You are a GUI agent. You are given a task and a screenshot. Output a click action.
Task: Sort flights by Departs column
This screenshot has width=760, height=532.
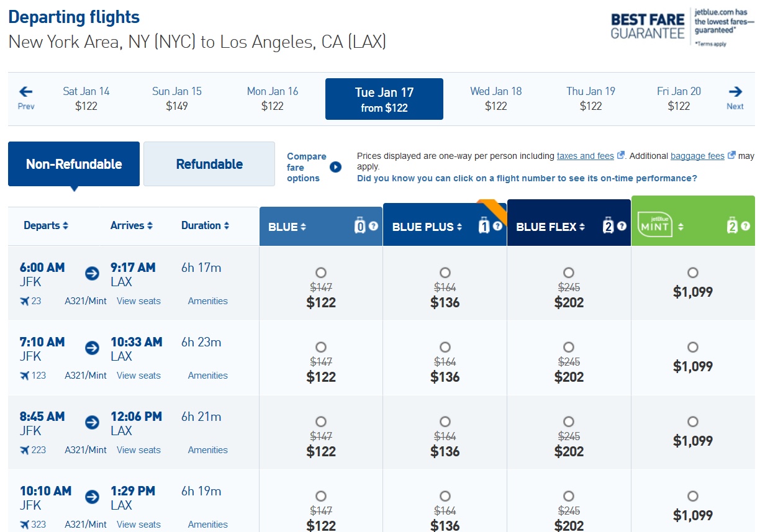click(x=46, y=225)
